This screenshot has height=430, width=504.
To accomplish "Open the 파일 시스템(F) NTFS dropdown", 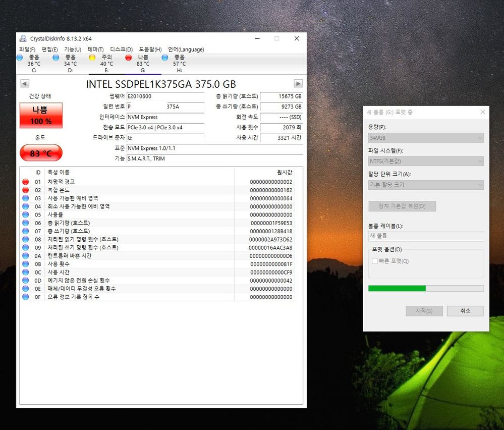I will point(426,161).
